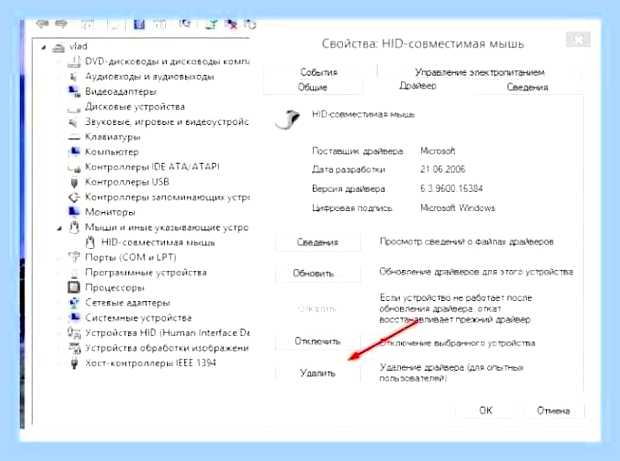This screenshot has height=461, width=620.
Task: Click the update driver toolbar icon
Action: coord(212,25)
